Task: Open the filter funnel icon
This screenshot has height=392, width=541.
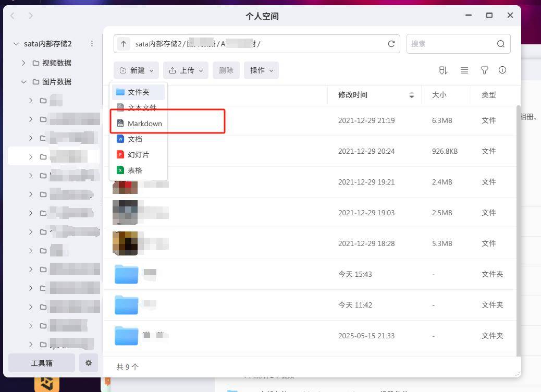Action: [484, 70]
